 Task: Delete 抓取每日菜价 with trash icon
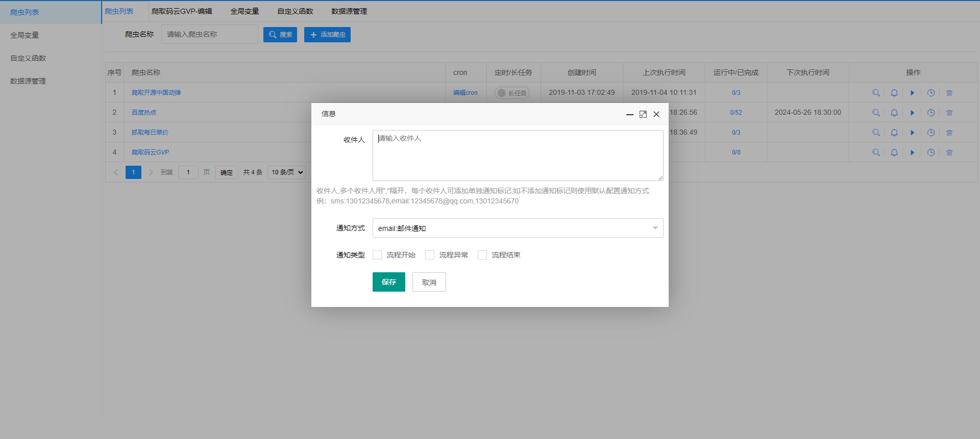click(x=949, y=133)
